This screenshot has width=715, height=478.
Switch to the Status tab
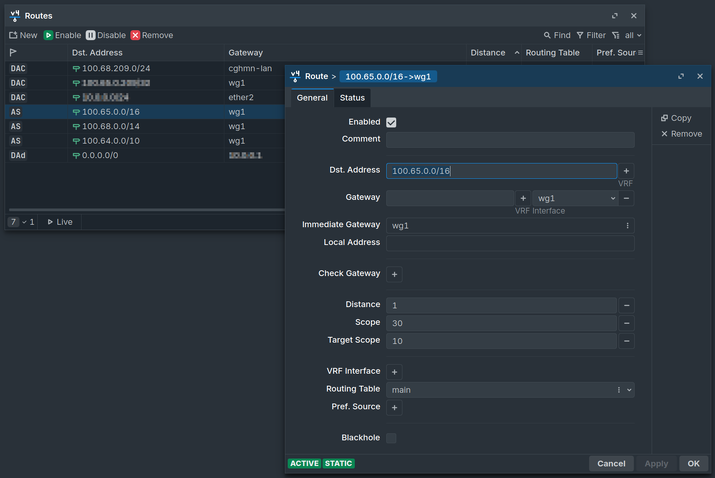click(x=352, y=98)
